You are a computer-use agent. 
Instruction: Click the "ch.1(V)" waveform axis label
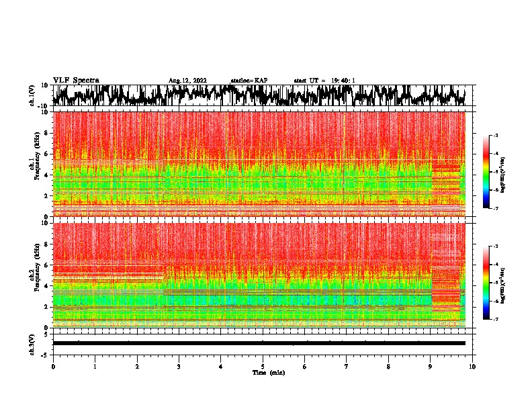click(x=32, y=95)
